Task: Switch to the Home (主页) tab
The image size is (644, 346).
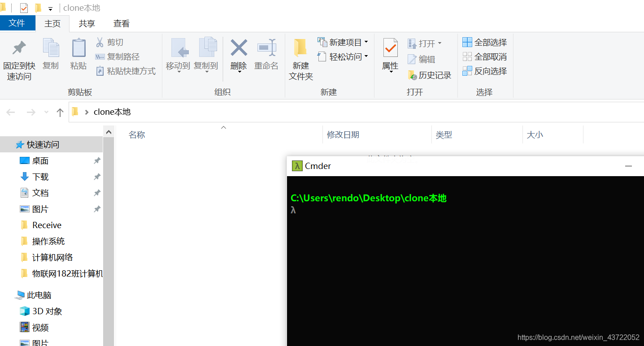Action: point(52,24)
